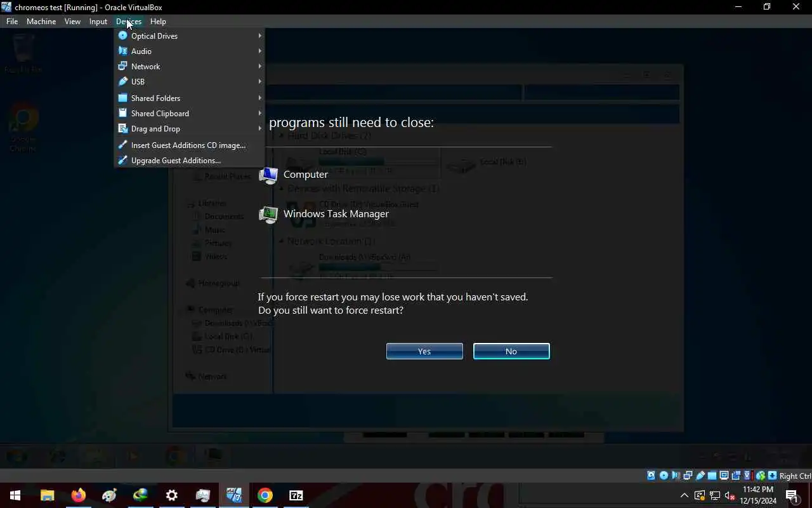The width and height of the screenshot is (812, 508).
Task: Click the keyboard capture icon beside Right Ctrl
Action: 772,476
